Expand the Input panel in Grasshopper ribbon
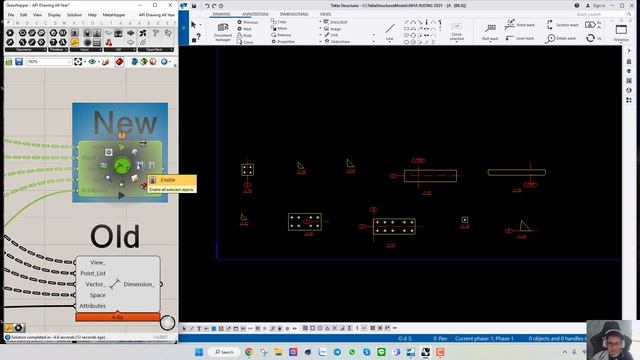640x360 pixels. coord(86,49)
